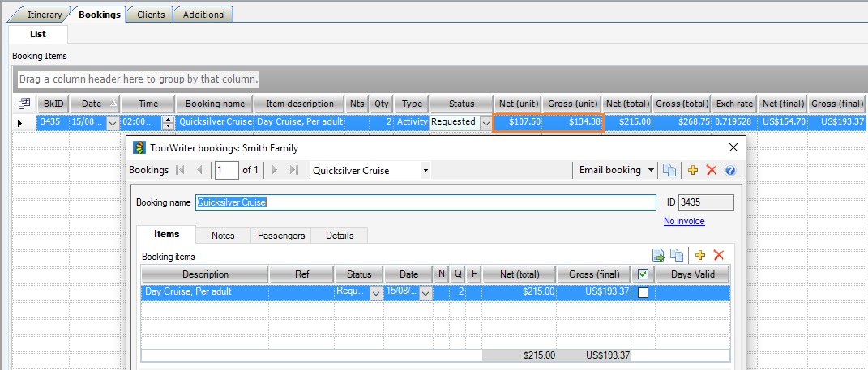This screenshot has height=370, width=868.
Task: Sort by Booking name column header
Action: point(215,104)
